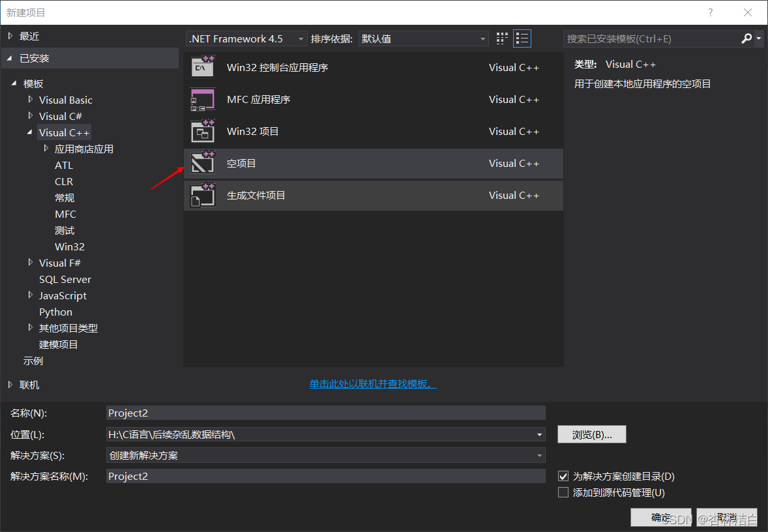
Task: Expand the 联机 section
Action: point(10,385)
